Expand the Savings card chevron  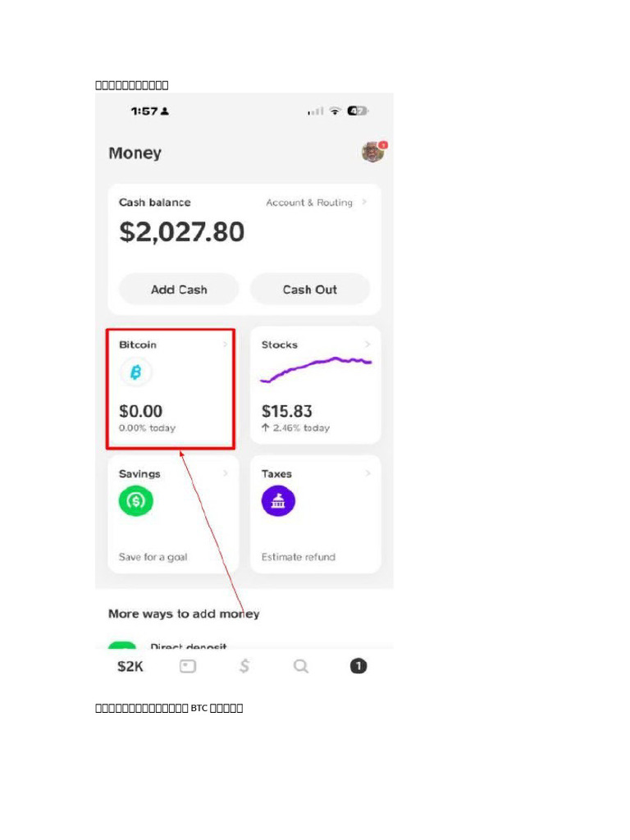coord(225,473)
